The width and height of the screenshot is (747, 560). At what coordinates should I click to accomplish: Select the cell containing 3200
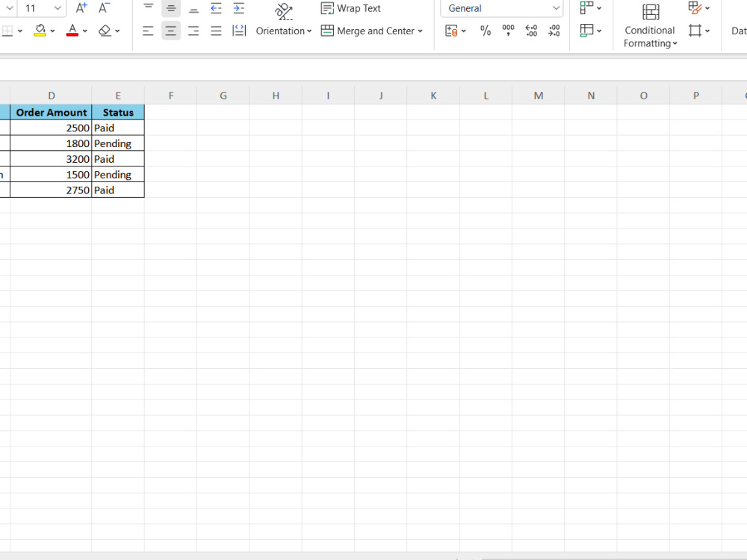pos(51,159)
